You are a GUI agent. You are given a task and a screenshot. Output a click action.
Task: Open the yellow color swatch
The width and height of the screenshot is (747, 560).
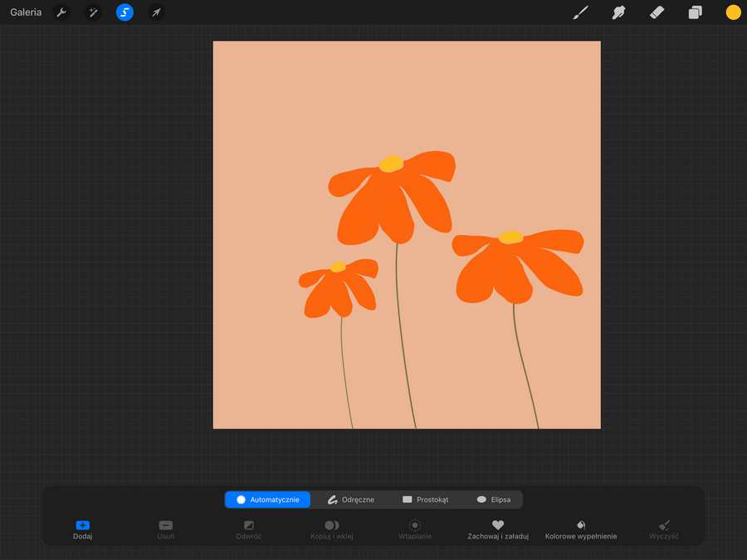point(731,12)
